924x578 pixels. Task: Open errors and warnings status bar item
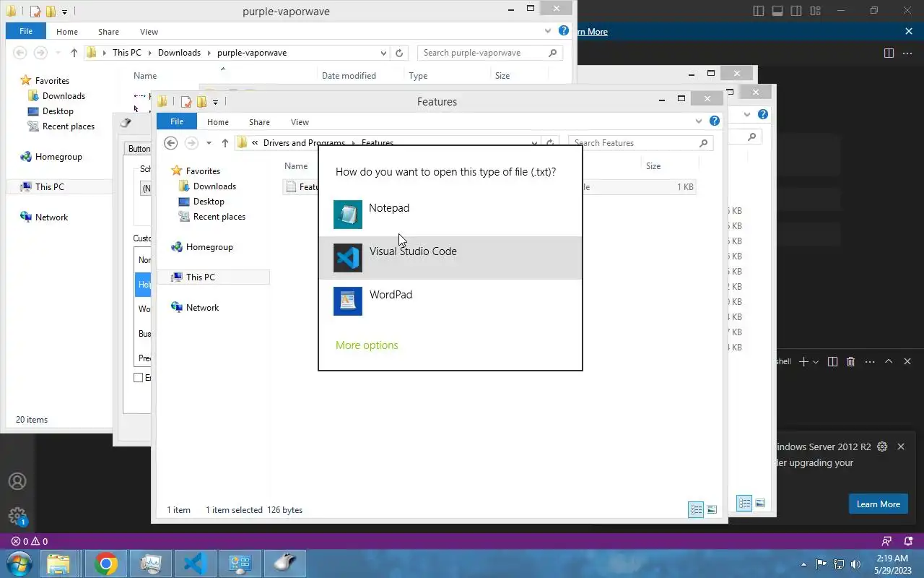[30, 541]
